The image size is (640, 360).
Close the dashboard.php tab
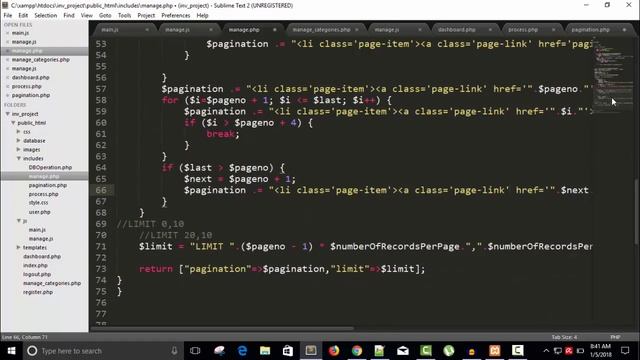[490, 30]
